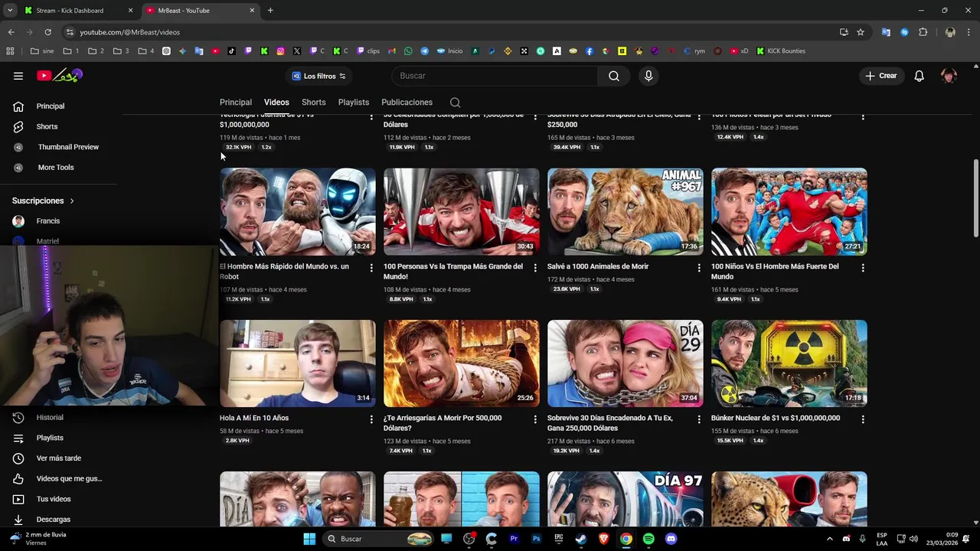
Task: Start voice search with microphone icon
Action: (648, 76)
